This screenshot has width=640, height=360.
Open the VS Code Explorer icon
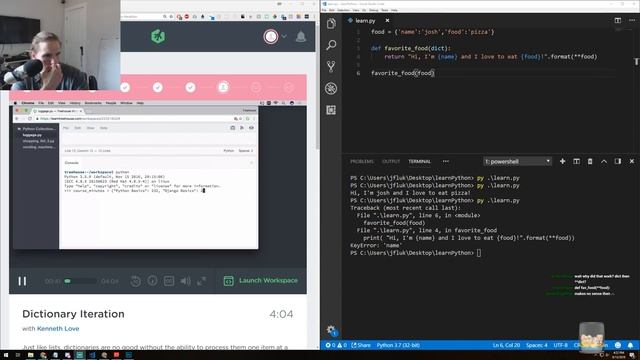point(331,24)
